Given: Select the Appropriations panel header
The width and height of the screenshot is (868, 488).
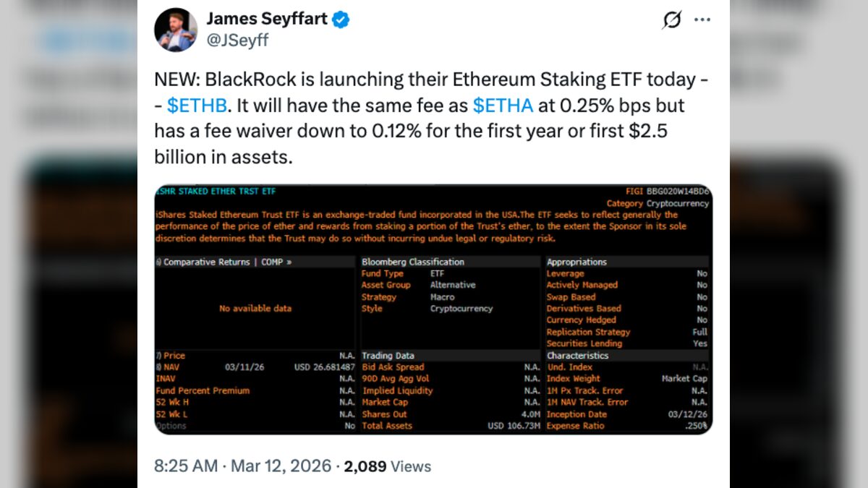Looking at the screenshot, I should click(x=576, y=262).
